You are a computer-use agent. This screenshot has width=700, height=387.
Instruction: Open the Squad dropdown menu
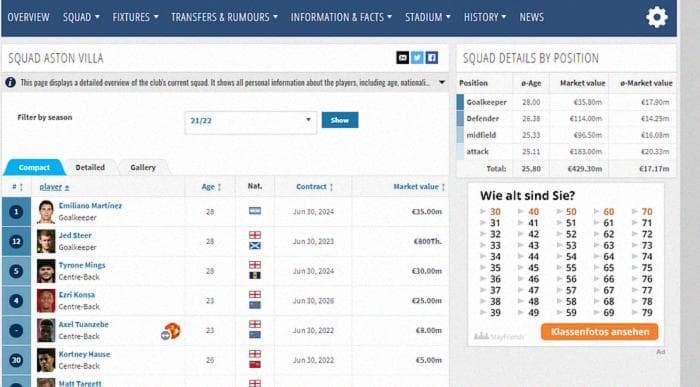tap(81, 17)
